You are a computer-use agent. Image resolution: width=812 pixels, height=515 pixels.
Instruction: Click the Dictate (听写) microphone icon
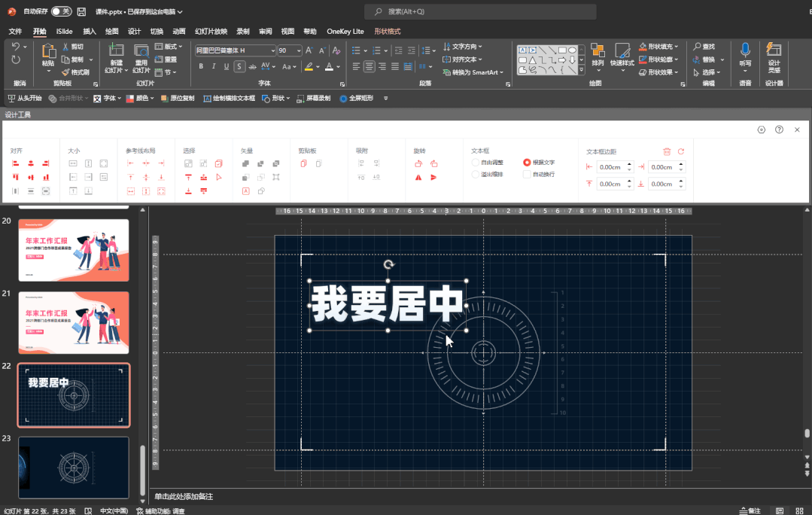[745, 50]
